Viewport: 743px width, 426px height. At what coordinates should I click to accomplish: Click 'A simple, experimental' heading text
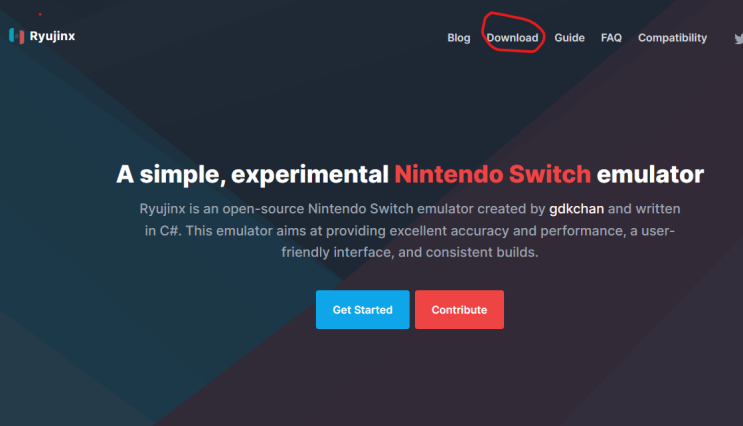(253, 175)
